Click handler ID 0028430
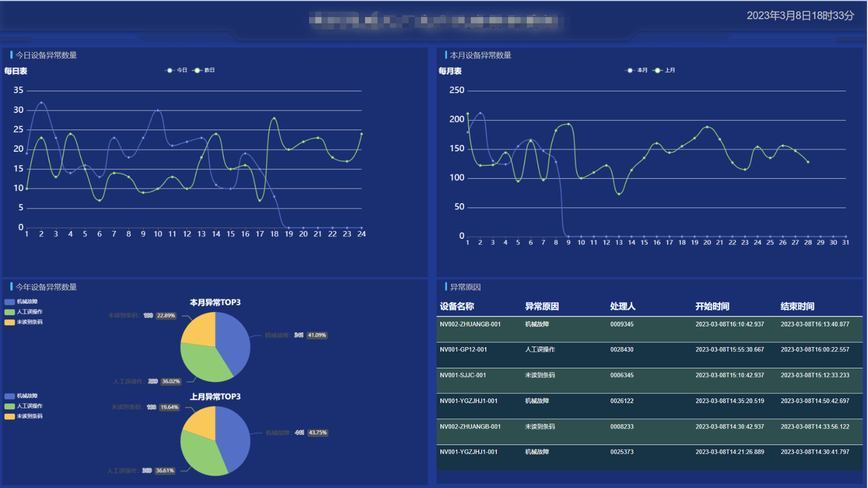Screen dimensions: 868x488 point(622,350)
